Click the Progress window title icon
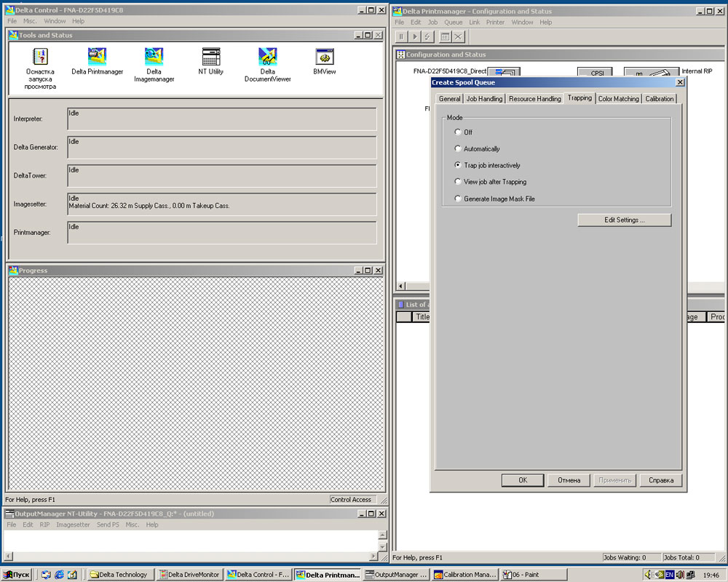 pos(13,270)
